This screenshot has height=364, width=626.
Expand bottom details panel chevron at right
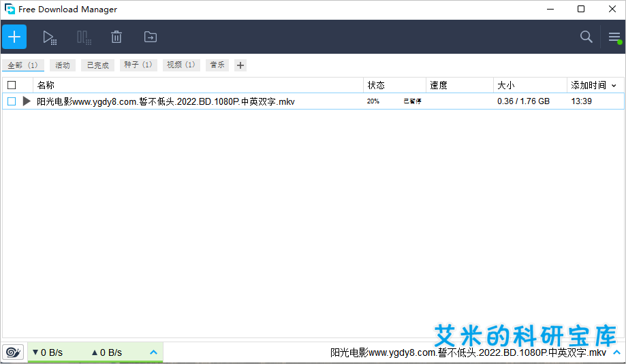click(617, 352)
